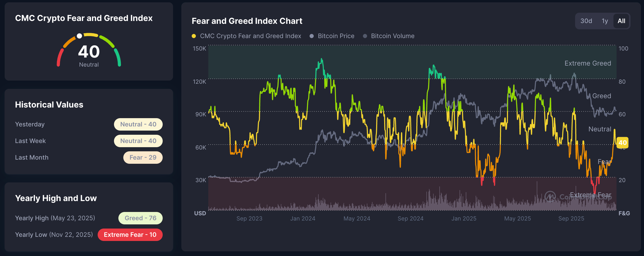Click the large 40 gauge value
The width and height of the screenshot is (644, 256).
pyautogui.click(x=89, y=52)
